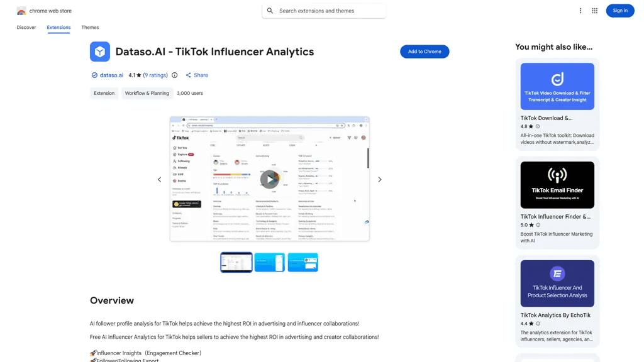Click the Dataso.AI extension logo icon
Screen dimensions: 644x362
point(100,52)
